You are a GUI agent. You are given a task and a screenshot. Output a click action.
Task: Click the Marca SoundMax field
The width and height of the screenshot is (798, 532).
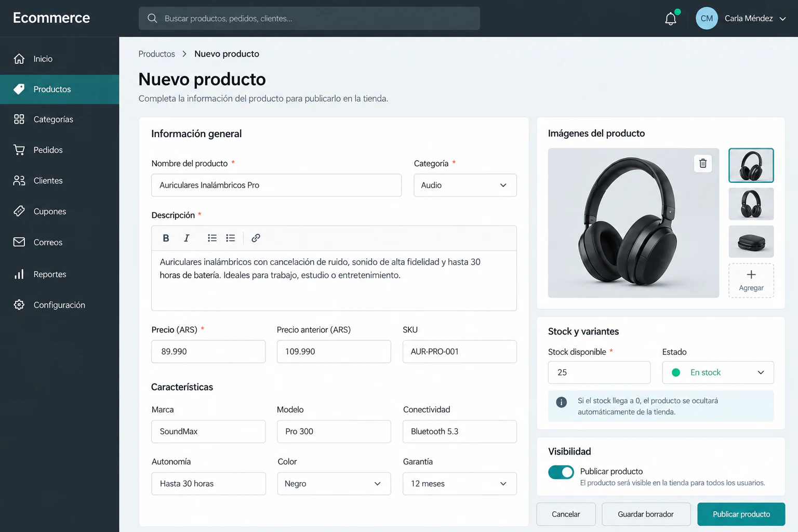coord(208,432)
